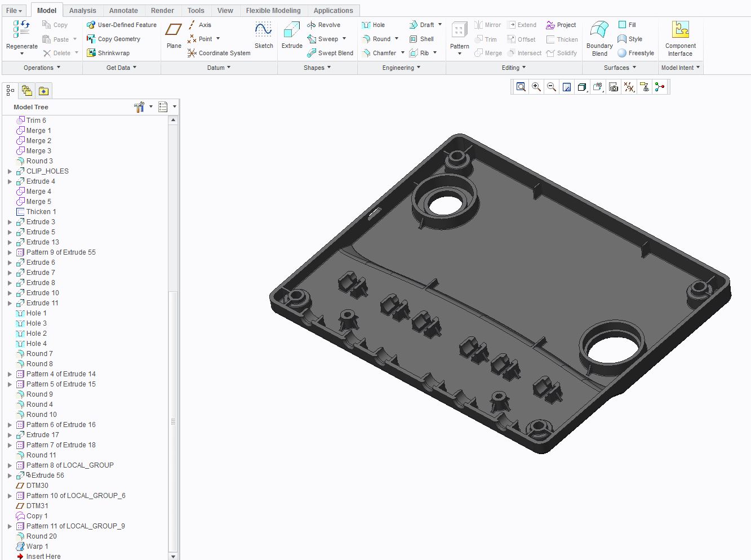This screenshot has height=560, width=751.
Task: Open Component Interface
Action: [x=680, y=38]
